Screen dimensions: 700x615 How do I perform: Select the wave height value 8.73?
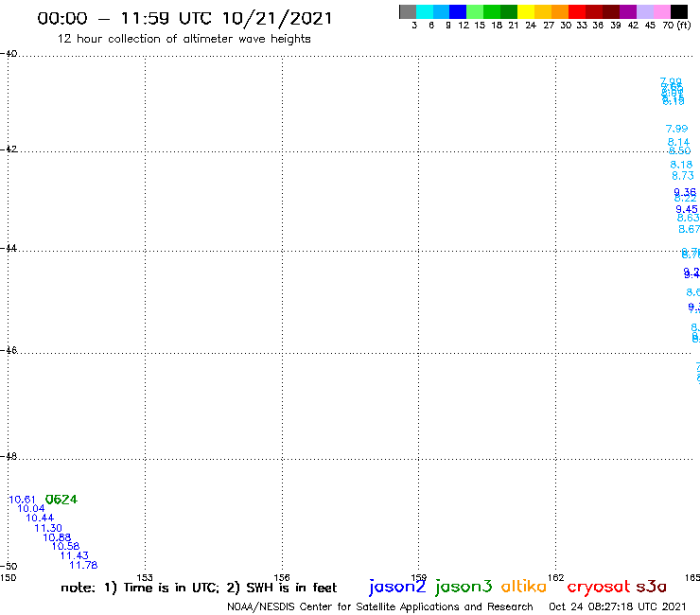tap(683, 176)
